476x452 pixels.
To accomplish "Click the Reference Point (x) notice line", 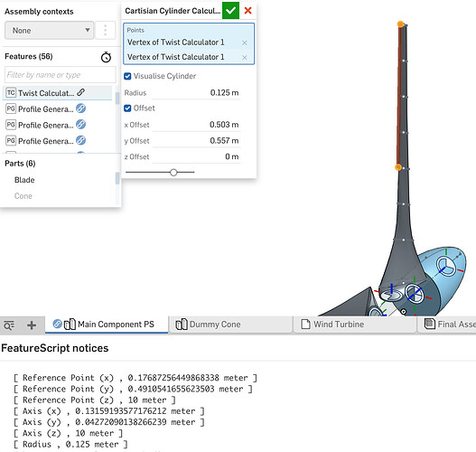I will point(135,378).
